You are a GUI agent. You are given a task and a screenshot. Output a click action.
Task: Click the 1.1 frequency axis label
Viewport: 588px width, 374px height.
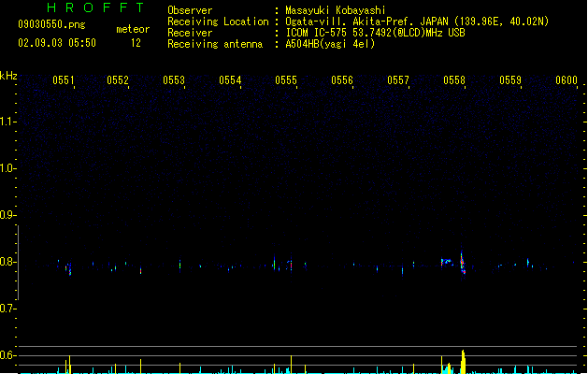[x=7, y=122]
